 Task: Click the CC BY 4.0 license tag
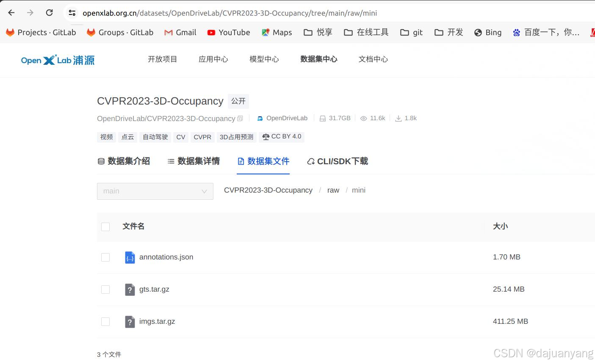point(282,137)
